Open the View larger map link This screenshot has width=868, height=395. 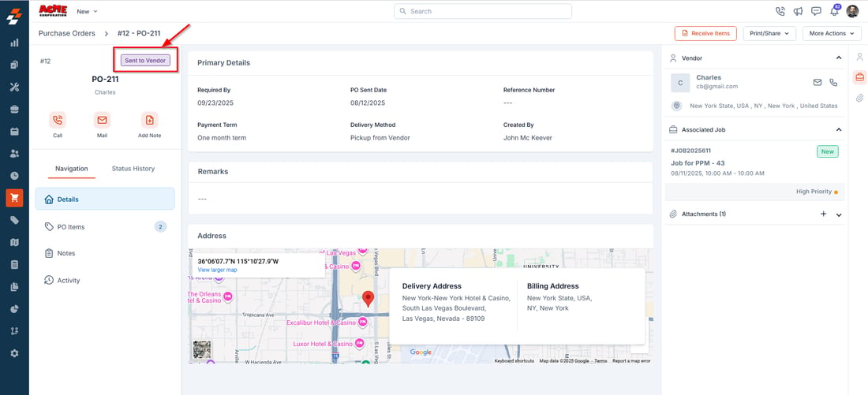coord(217,270)
